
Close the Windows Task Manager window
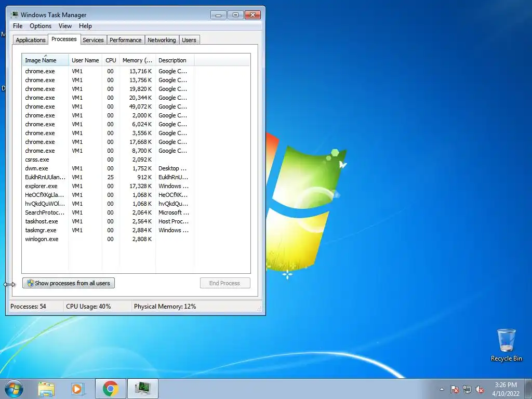[252, 15]
